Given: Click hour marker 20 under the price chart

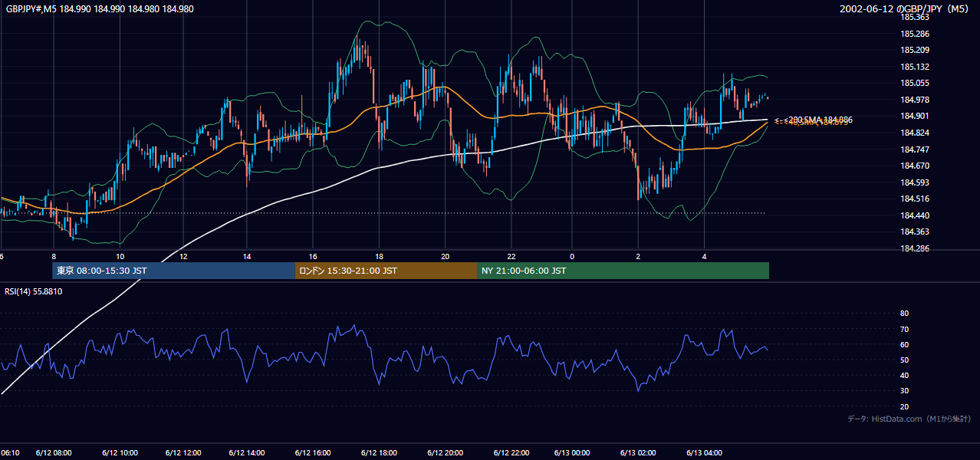Looking at the screenshot, I should (445, 256).
